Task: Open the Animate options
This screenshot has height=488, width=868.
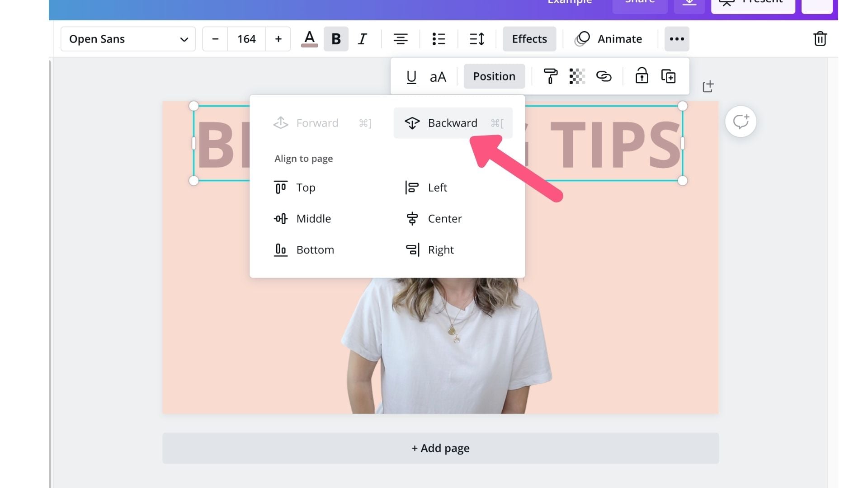Action: pyautogui.click(x=608, y=39)
